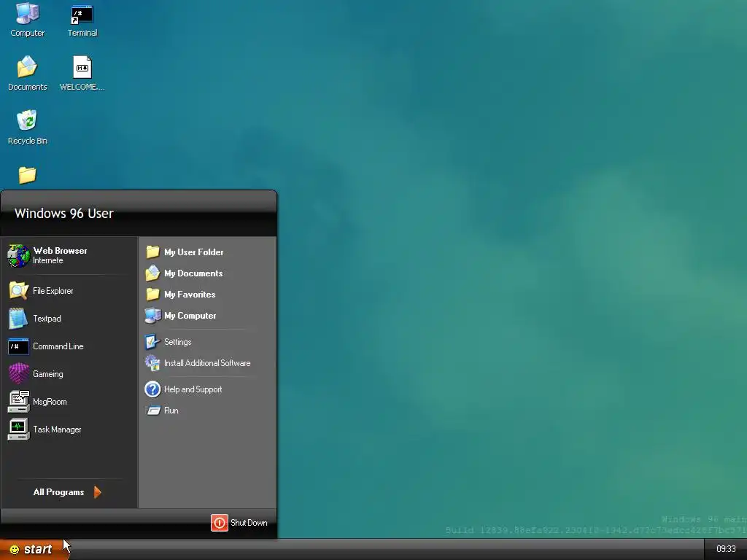Click the smiley face on start button

coord(15,550)
